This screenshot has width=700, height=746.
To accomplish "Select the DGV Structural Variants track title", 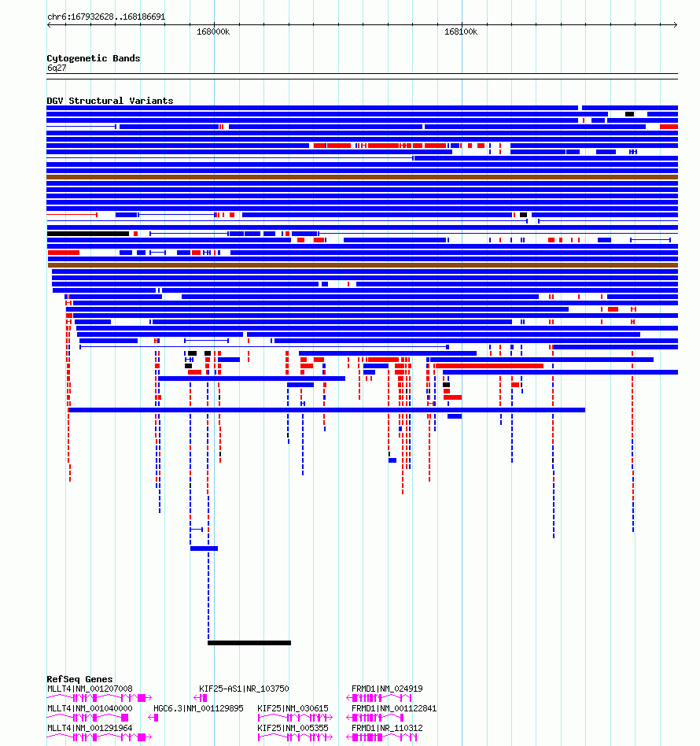I will pyautogui.click(x=110, y=101).
